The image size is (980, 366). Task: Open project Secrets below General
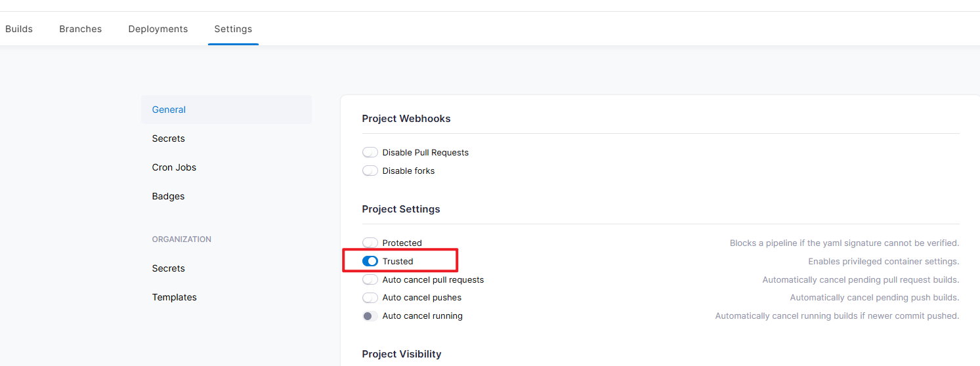(169, 138)
